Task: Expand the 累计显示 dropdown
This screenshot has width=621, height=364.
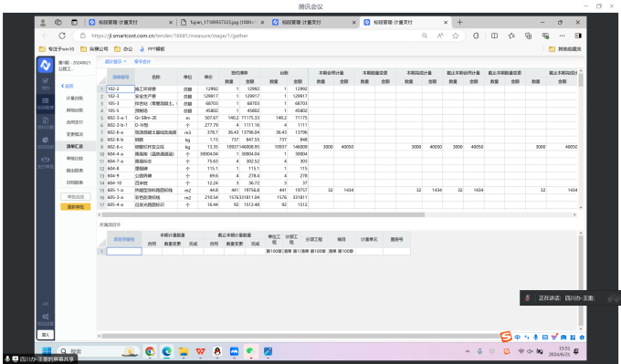Action: (115, 62)
